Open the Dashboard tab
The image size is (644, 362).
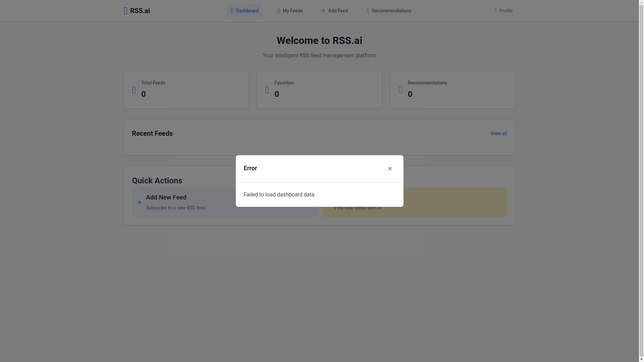(245, 11)
